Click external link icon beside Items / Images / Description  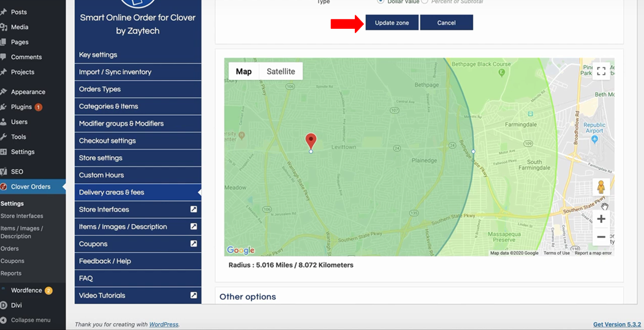[x=194, y=227]
